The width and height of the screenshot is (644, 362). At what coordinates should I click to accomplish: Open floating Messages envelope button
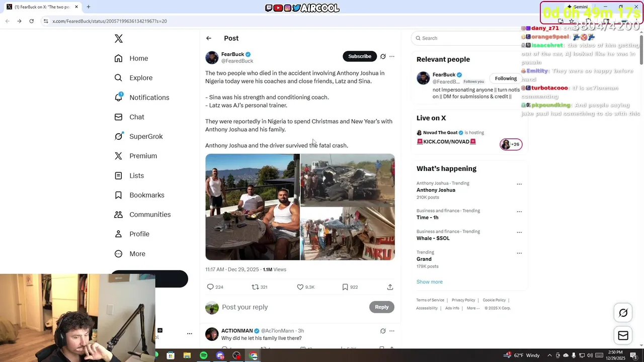623,336
